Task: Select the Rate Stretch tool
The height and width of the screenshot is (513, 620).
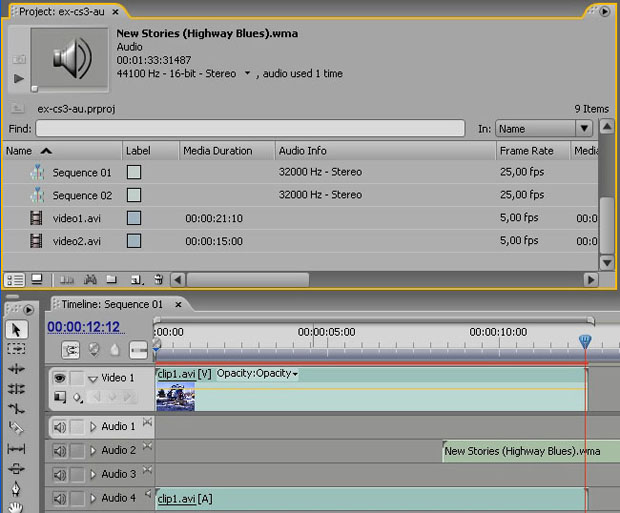Action: click(16, 409)
